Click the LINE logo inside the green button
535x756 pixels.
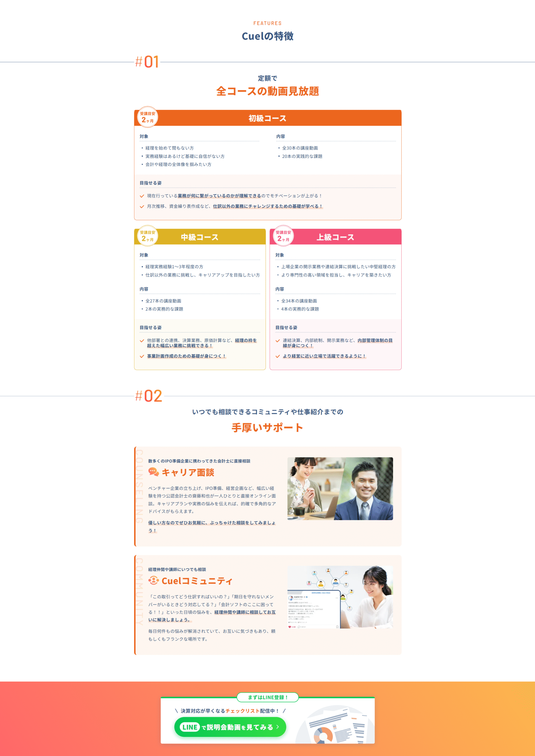[190, 727]
